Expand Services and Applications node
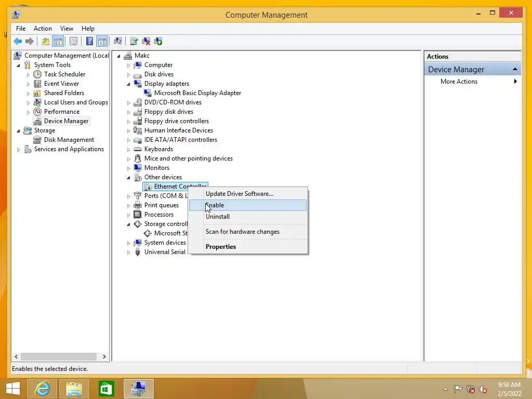The height and width of the screenshot is (399, 532). (x=18, y=149)
